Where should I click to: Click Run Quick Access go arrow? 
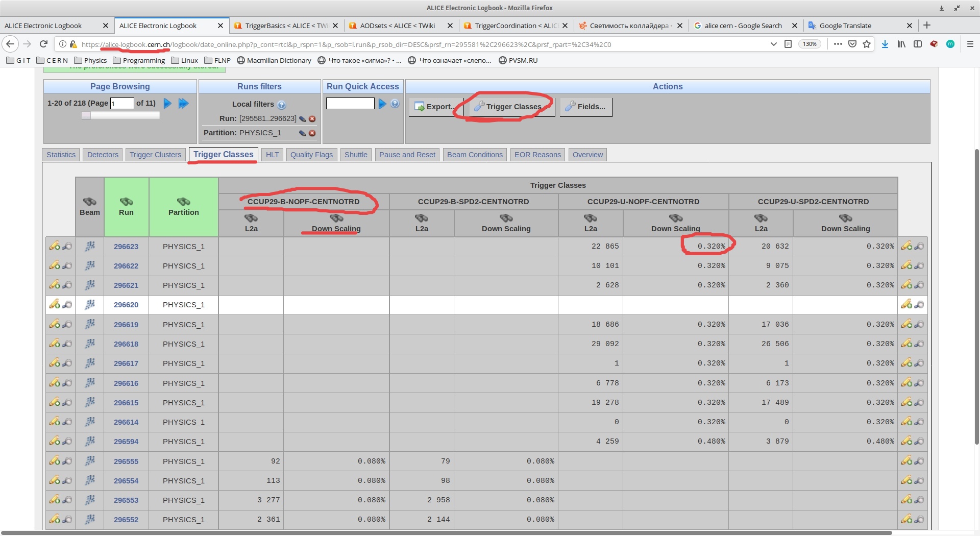(382, 104)
